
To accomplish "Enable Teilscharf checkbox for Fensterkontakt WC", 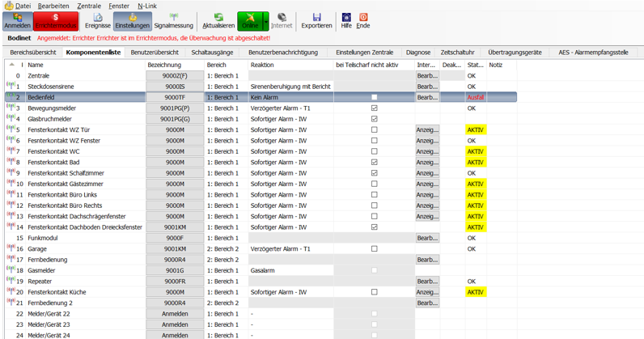I will [374, 151].
